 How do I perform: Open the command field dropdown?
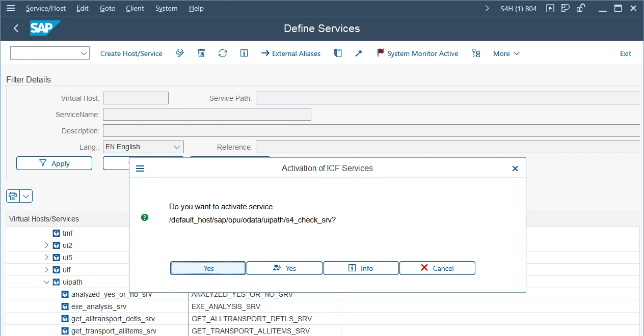pos(84,53)
